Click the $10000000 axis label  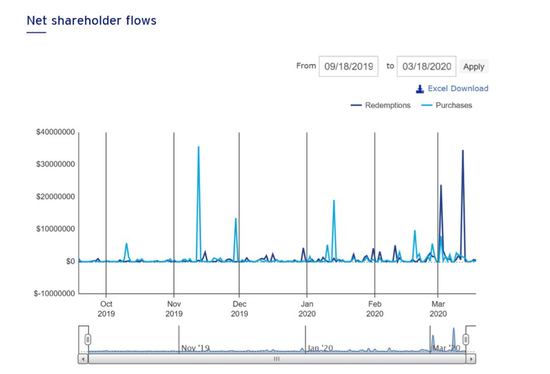(x=55, y=229)
